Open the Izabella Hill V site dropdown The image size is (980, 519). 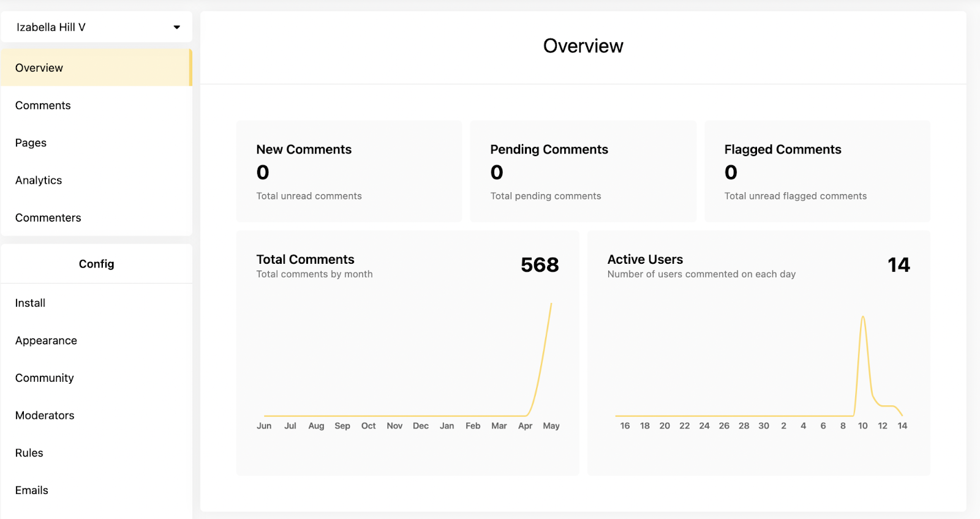(97, 27)
